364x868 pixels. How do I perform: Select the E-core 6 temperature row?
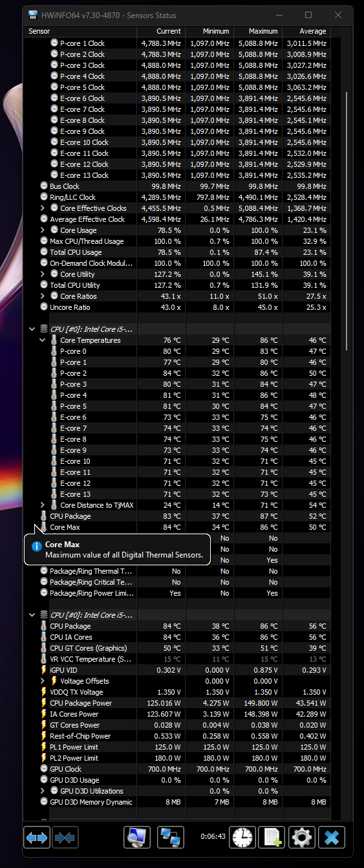point(178,417)
